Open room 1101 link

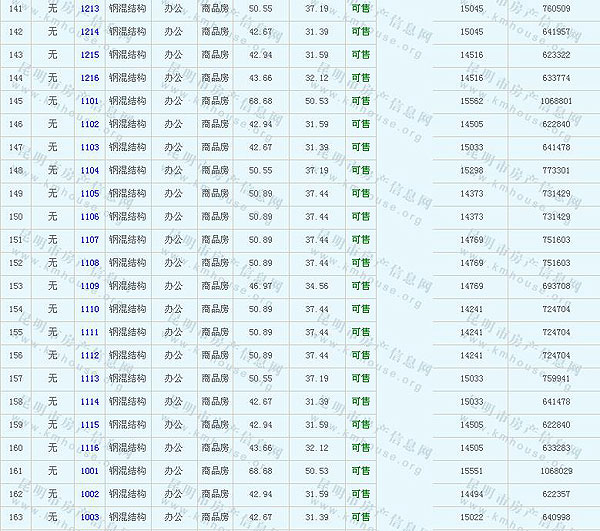click(90, 101)
